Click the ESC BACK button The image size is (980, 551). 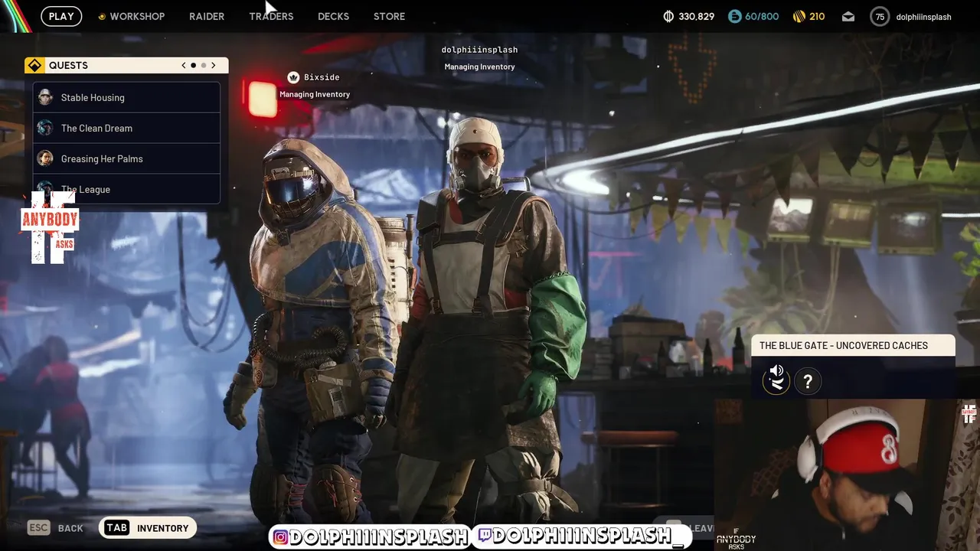point(55,528)
